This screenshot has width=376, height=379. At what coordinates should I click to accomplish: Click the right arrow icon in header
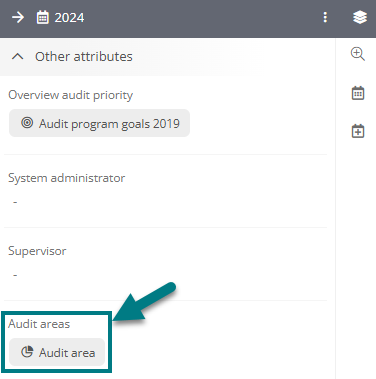[18, 17]
